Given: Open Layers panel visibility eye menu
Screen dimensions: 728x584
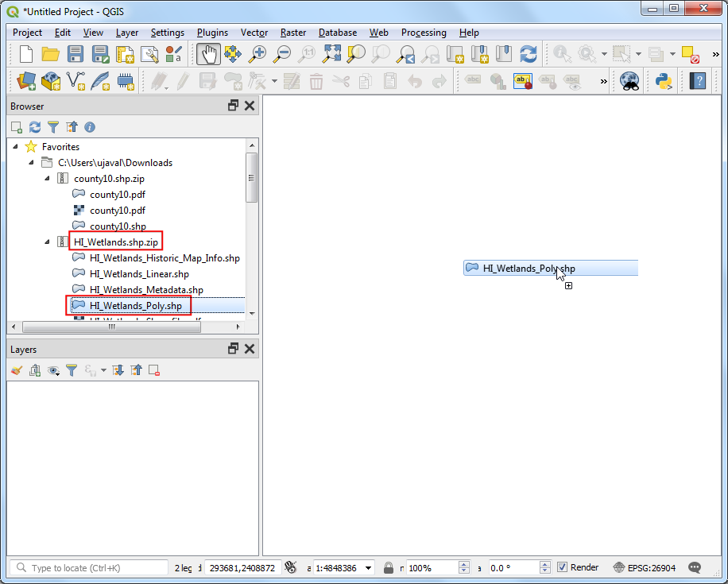Looking at the screenshot, I should (x=54, y=370).
